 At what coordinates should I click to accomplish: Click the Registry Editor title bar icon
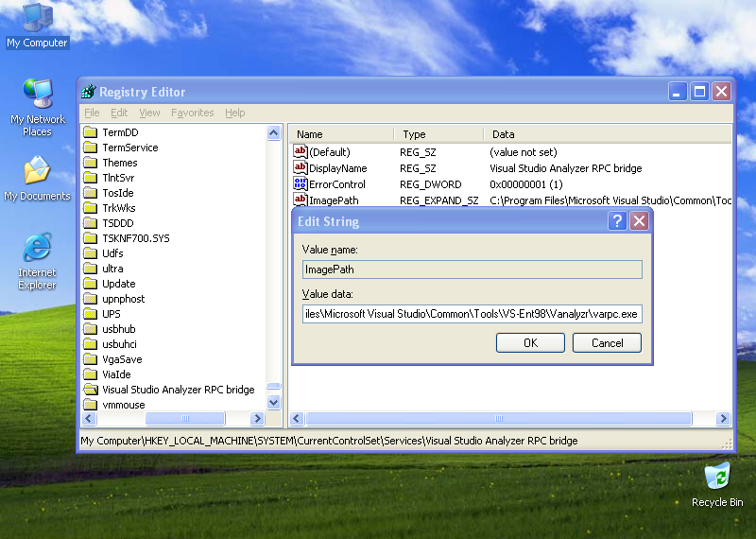click(x=88, y=91)
